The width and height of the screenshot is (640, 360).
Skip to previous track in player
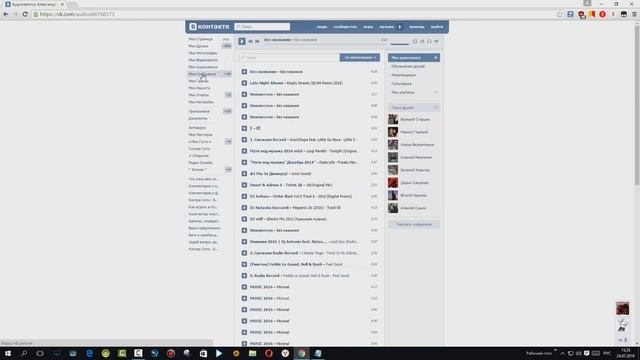click(251, 41)
